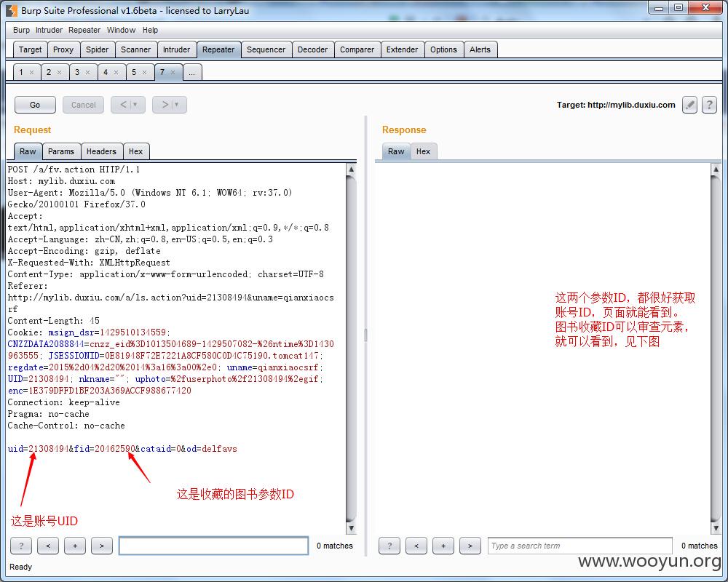Screen dimensions: 728x582
Task: Click response search next match button
Action: pos(470,546)
